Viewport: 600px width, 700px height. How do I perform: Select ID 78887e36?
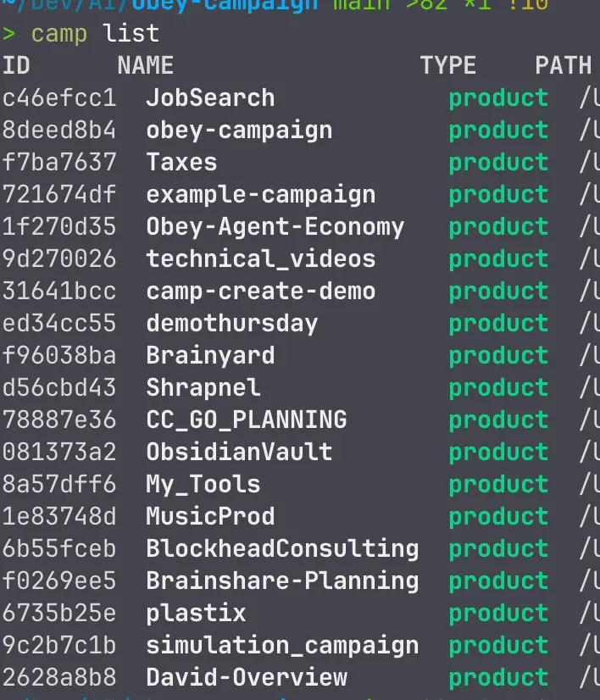point(59,419)
